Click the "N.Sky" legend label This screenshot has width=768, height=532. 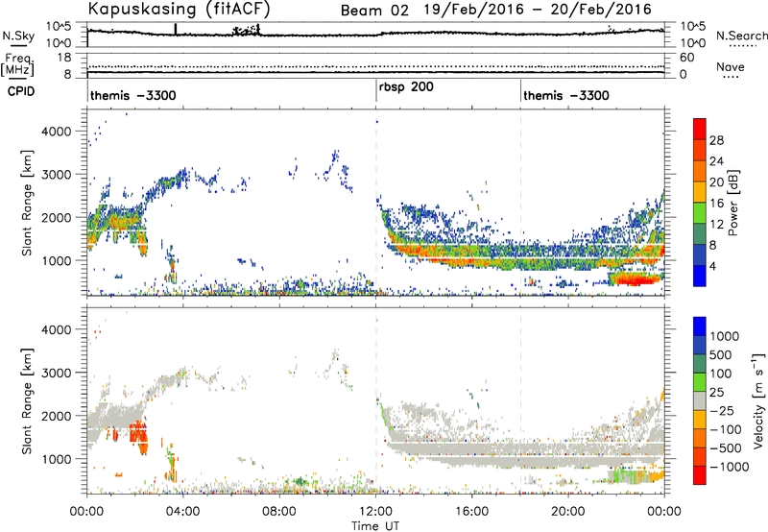18,36
